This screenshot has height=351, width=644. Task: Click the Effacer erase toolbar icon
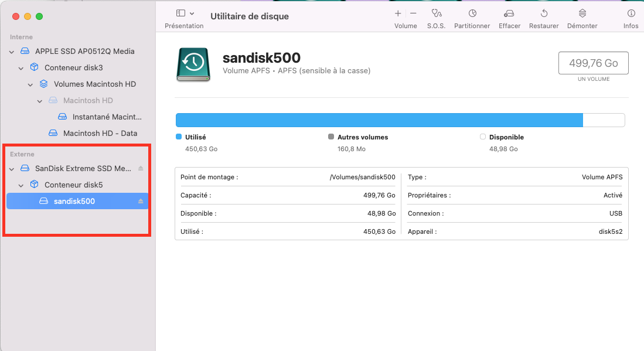[509, 13]
